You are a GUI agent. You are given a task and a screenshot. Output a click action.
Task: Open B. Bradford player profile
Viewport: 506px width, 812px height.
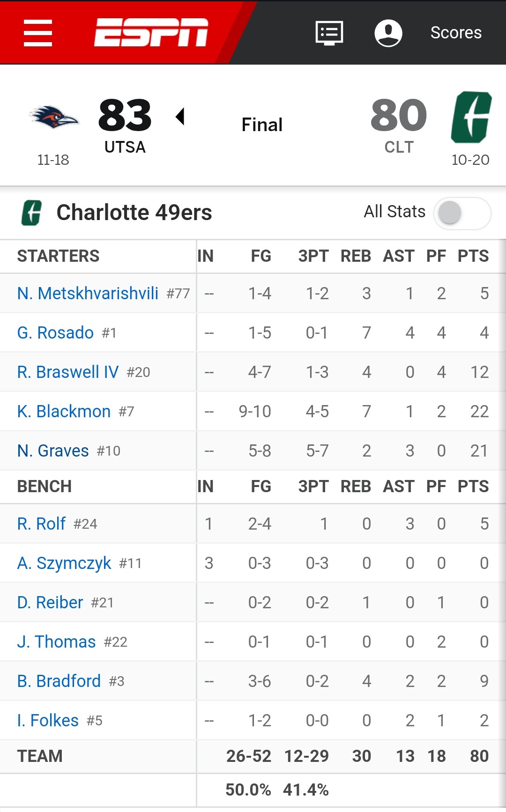click(59, 681)
